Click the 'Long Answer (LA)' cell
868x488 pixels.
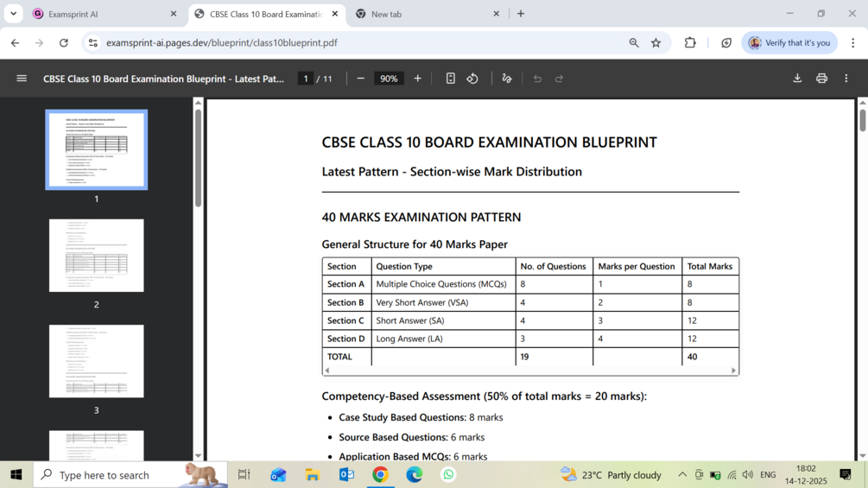443,339
